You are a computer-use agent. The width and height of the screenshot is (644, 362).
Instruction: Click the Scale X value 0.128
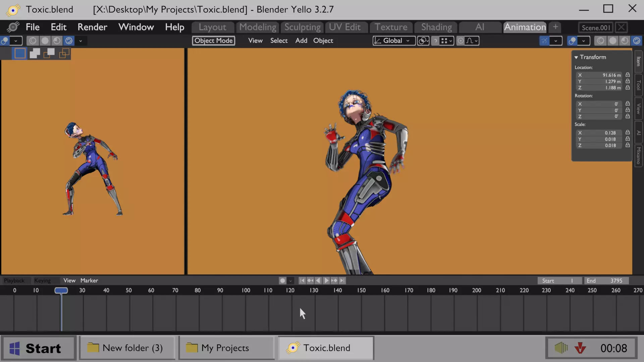tap(599, 133)
